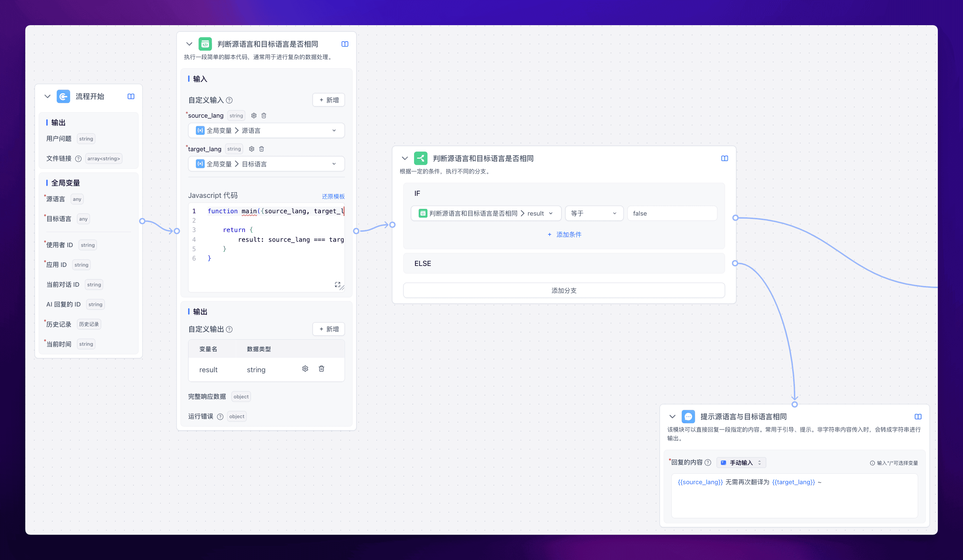Click the 流程开始 node icon
Image resolution: width=963 pixels, height=560 pixels.
(x=63, y=96)
